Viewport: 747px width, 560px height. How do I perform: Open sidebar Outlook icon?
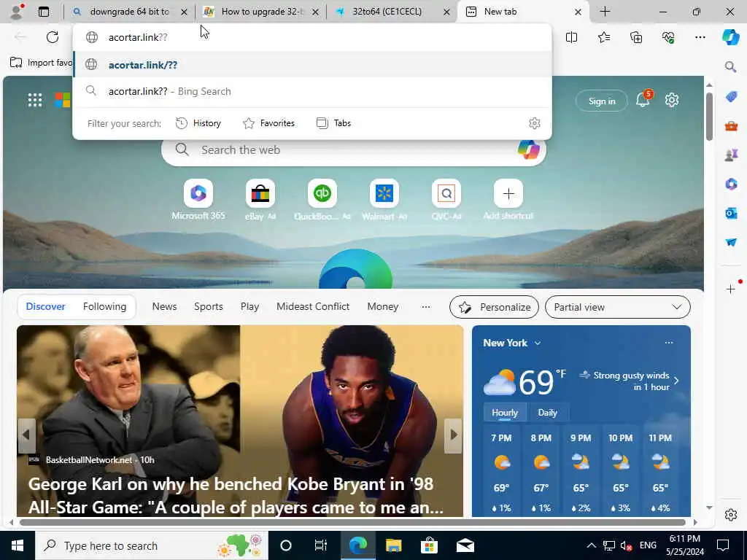click(x=731, y=213)
